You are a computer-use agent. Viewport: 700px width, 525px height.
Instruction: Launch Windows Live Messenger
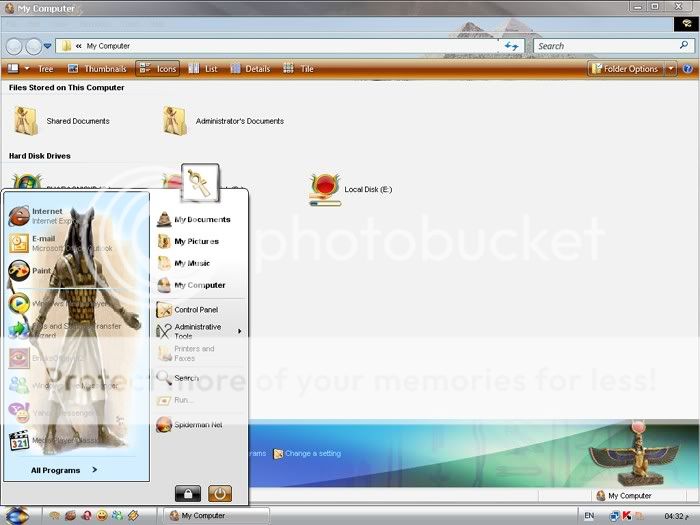pos(64,385)
